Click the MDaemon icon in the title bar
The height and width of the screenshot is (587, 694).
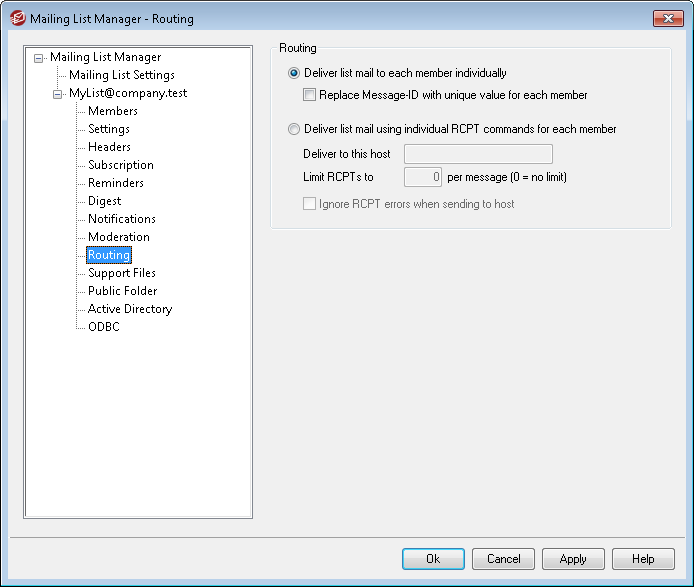pyautogui.click(x=16, y=18)
